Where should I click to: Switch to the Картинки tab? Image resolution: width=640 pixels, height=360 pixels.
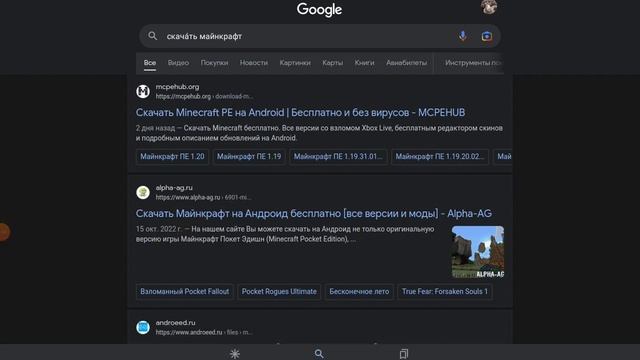coord(295,63)
